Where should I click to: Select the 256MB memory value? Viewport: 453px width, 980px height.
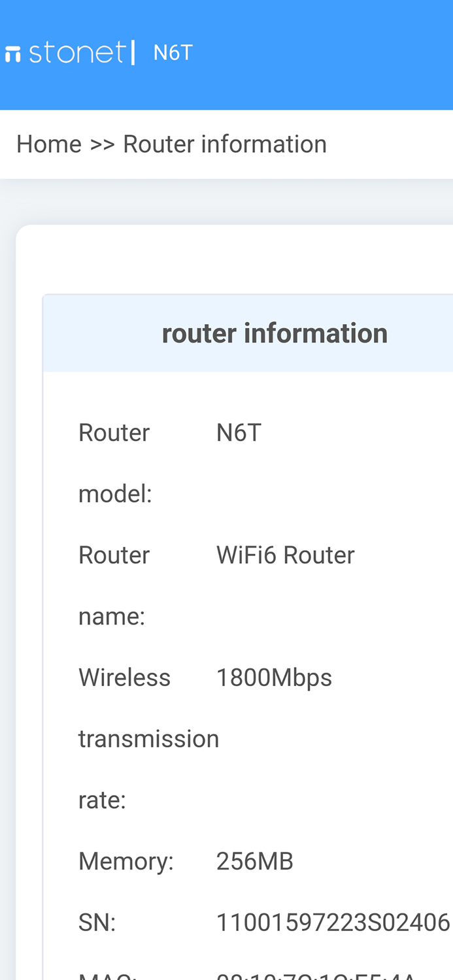[255, 860]
